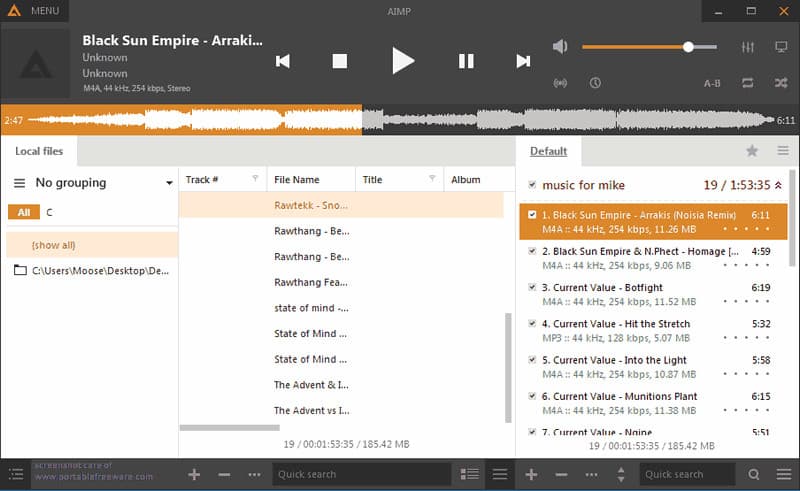Open the Track # column filter icon
The image size is (800, 491).
tap(255, 178)
